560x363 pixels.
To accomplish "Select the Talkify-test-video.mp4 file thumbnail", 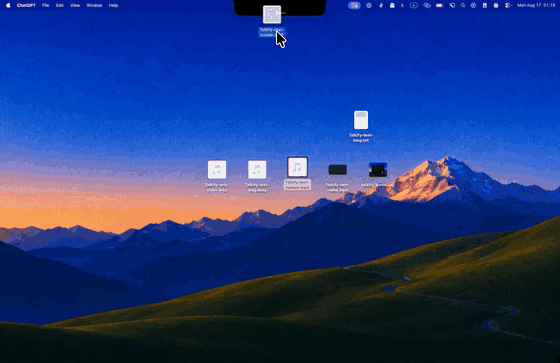I will (338, 170).
